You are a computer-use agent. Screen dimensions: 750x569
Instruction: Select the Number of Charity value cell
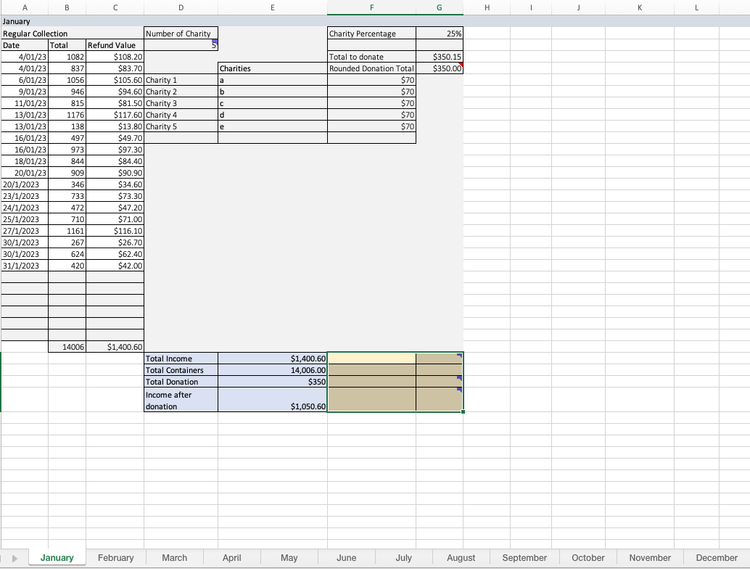(181, 45)
